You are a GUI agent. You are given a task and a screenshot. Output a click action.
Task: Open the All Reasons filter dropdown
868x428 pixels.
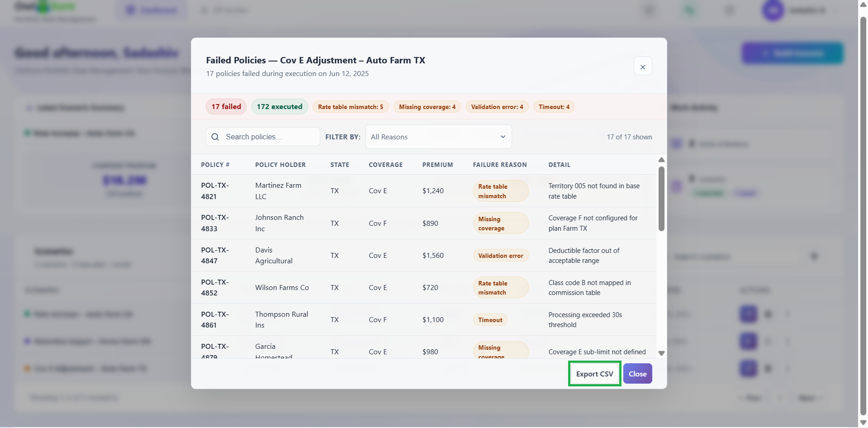(x=438, y=137)
